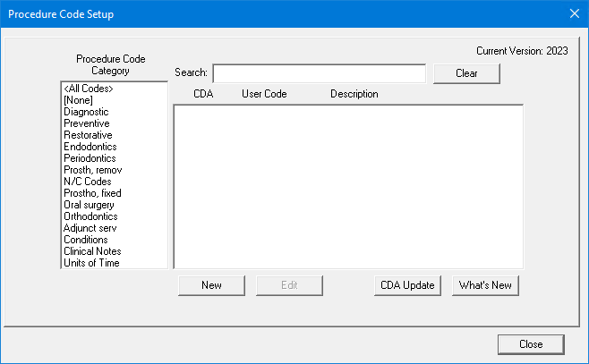
Task: Select the <All Codes> category
Action: 89,89
